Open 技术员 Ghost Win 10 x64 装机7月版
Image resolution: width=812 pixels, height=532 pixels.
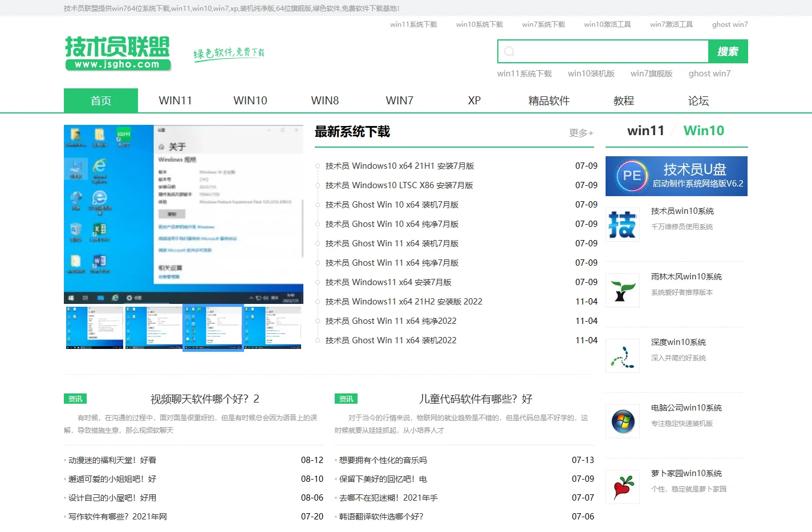pyautogui.click(x=392, y=205)
